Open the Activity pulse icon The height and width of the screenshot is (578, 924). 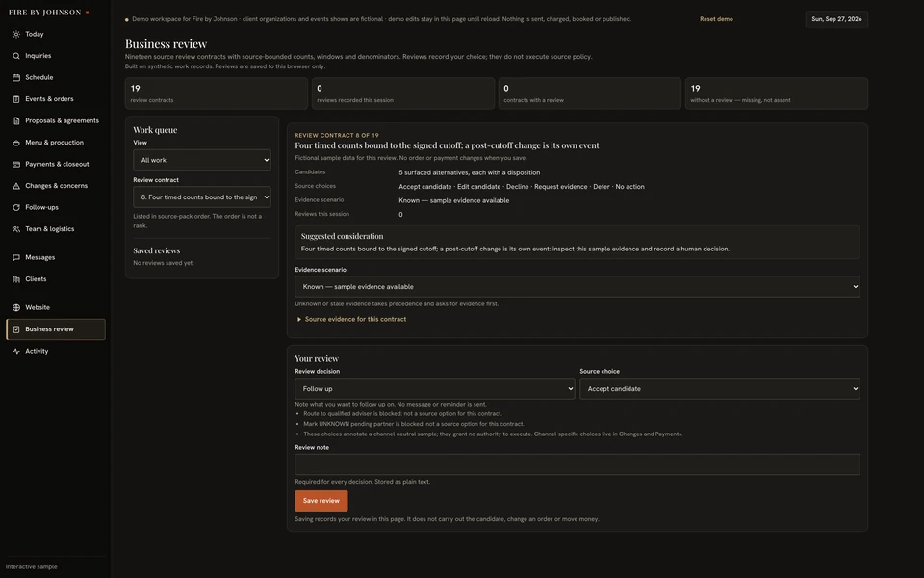click(16, 351)
